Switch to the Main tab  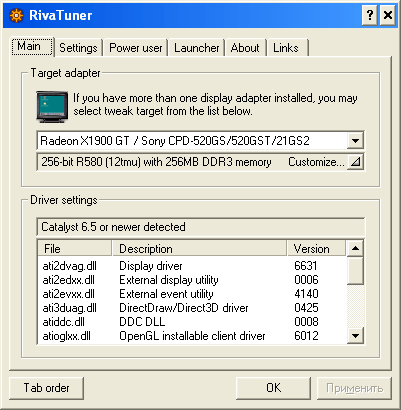[x=32, y=47]
